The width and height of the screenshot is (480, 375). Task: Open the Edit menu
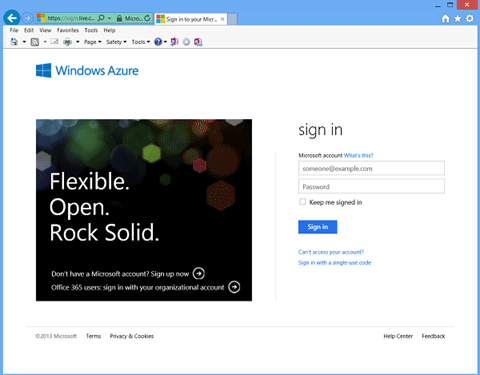[x=29, y=30]
